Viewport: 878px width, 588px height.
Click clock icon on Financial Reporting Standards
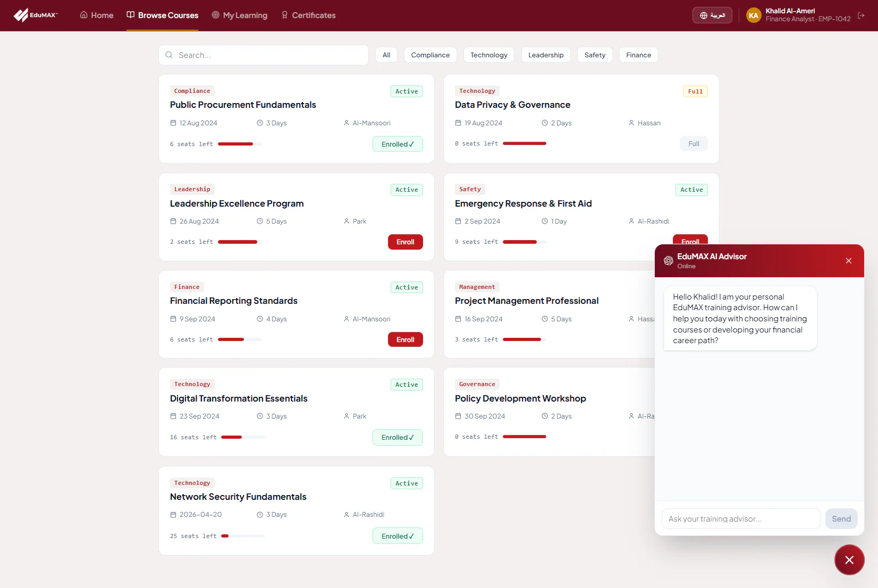260,319
